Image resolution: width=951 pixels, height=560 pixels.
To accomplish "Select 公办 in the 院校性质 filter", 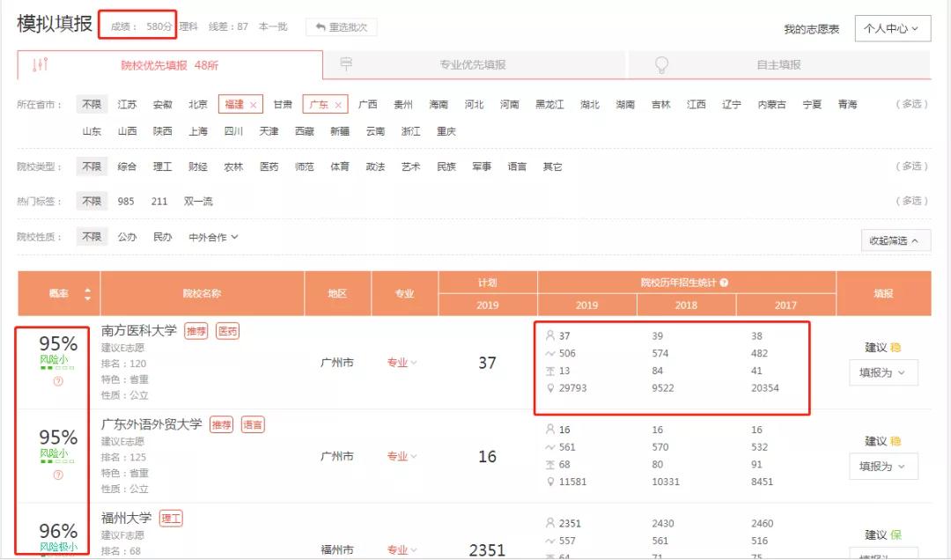I will [127, 237].
